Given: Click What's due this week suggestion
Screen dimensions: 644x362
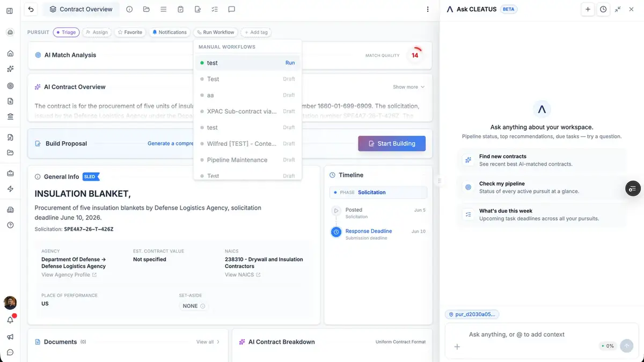Looking at the screenshot, I should pyautogui.click(x=542, y=215).
